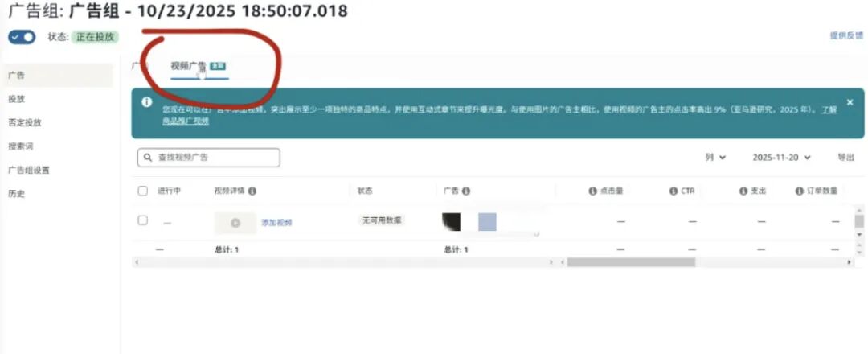
Task: Click the 导出 export button
Action: [845, 158]
